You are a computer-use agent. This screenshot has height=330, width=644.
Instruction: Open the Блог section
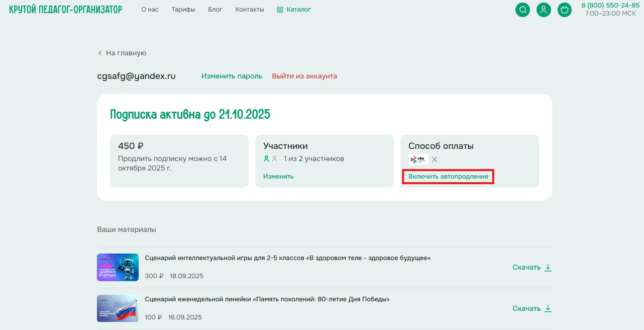(215, 10)
